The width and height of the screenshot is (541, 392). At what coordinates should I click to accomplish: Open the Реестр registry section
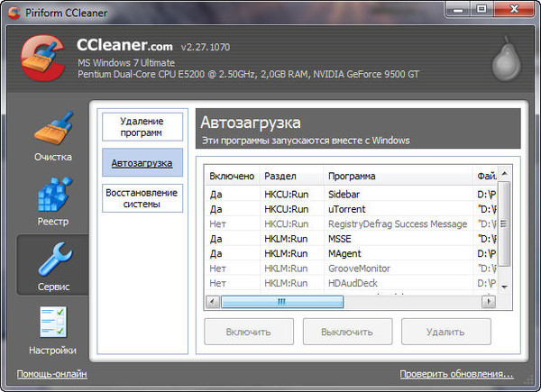52,202
